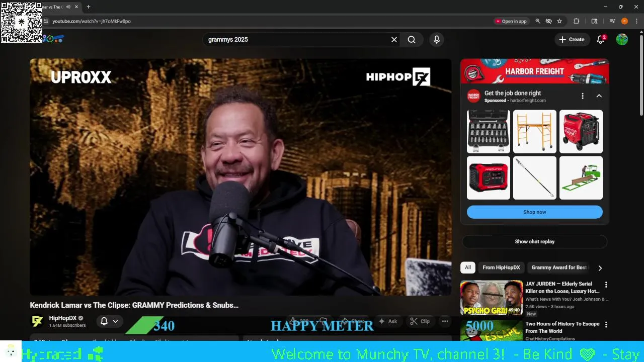Viewport: 644px width, 362px height.
Task: Click the video title text Kendrick Lamar vs The Clipse
Action: [134, 305]
